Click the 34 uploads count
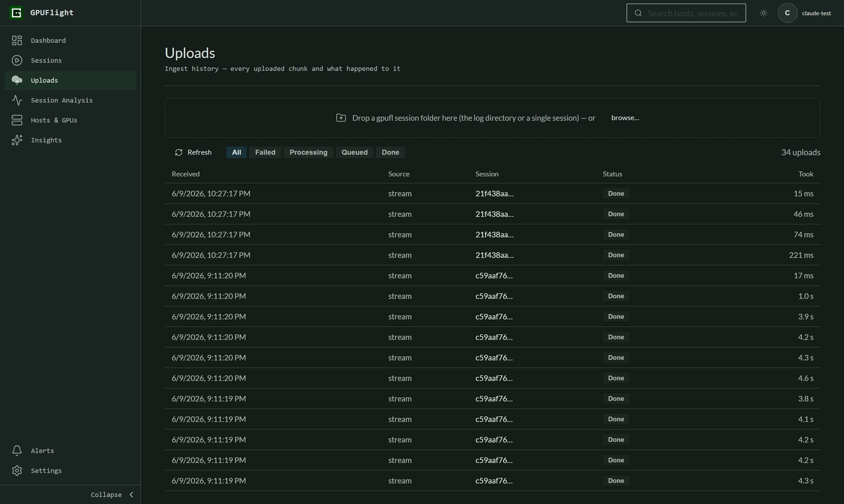 coord(801,152)
